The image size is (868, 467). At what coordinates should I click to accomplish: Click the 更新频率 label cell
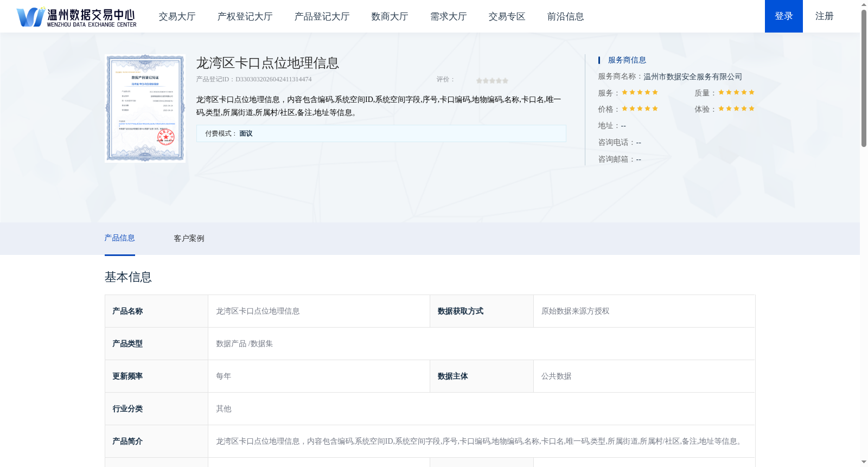point(156,376)
